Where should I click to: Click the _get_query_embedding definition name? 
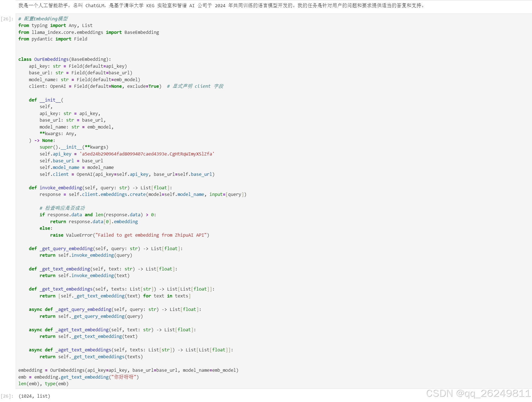pyautogui.click(x=66, y=249)
